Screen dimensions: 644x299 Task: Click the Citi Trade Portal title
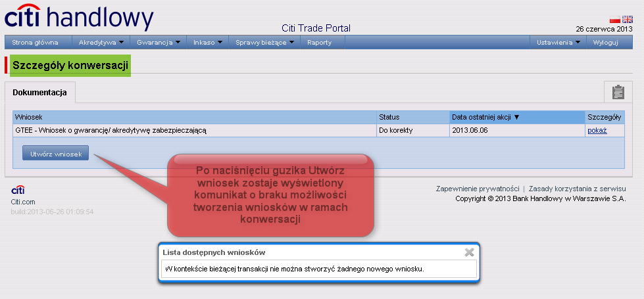(x=316, y=28)
